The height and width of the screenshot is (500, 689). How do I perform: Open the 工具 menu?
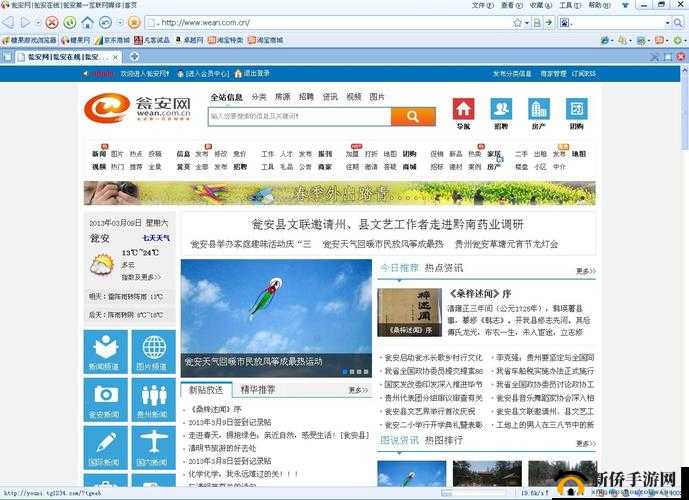[570, 5]
